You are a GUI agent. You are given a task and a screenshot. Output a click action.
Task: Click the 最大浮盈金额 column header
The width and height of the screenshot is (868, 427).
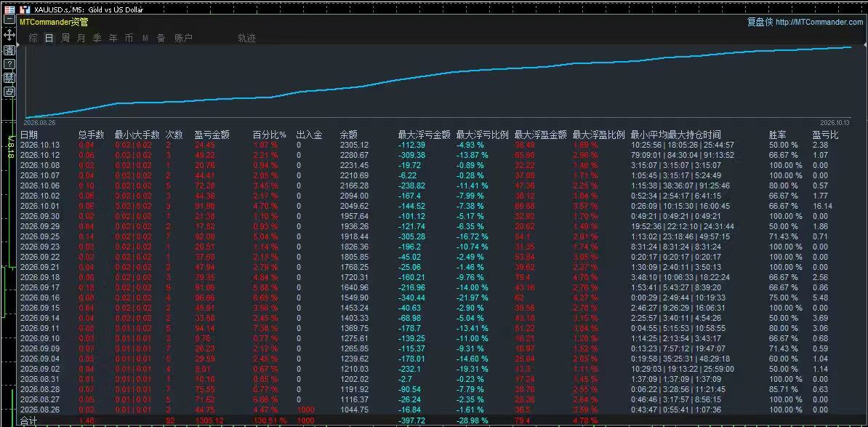(x=540, y=135)
